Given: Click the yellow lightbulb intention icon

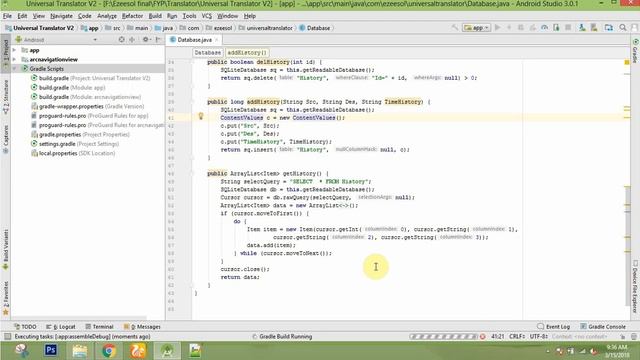Looking at the screenshot, I should (x=200, y=116).
